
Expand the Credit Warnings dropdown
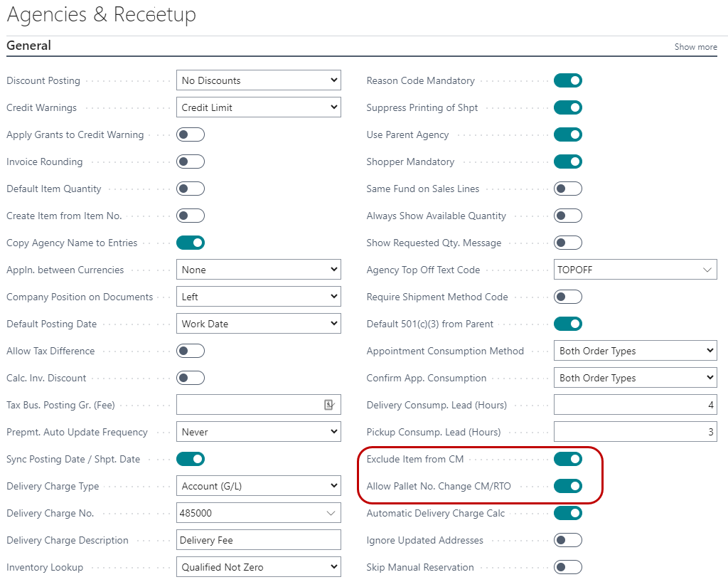tap(258, 107)
